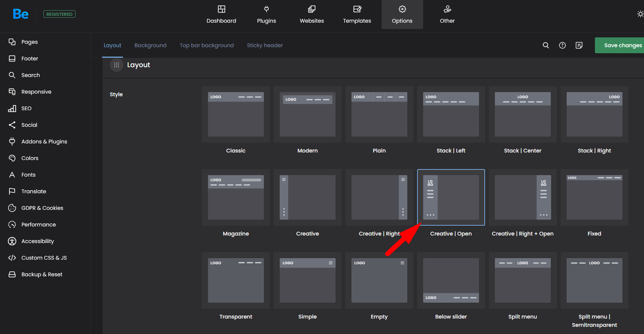Click the SEO chart icon
The image size is (644, 334).
(12, 108)
